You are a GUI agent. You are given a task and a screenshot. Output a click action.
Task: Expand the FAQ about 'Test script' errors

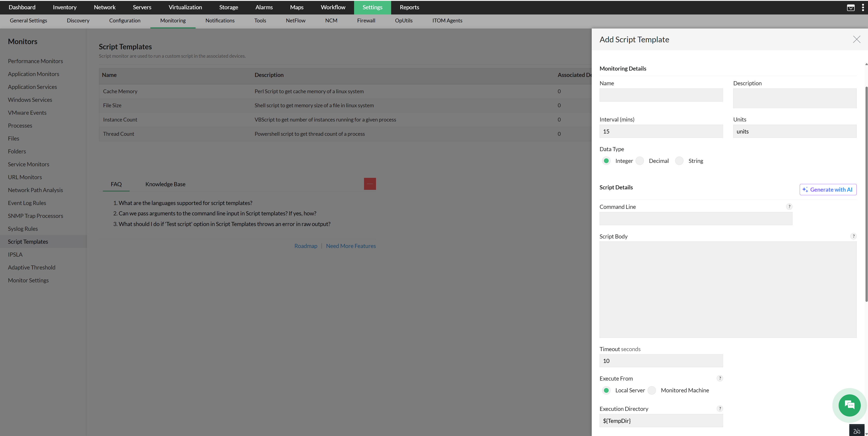pyautogui.click(x=225, y=224)
